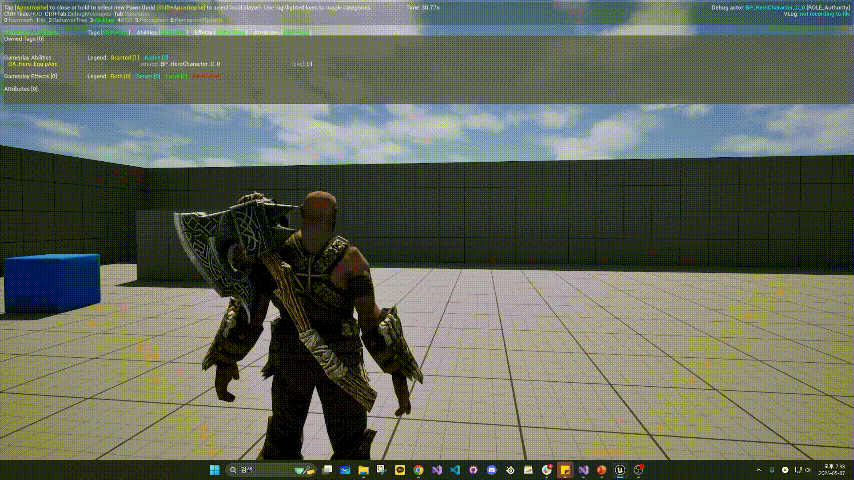Click the VLog not recording status text
854x480 pixels.
824,14
